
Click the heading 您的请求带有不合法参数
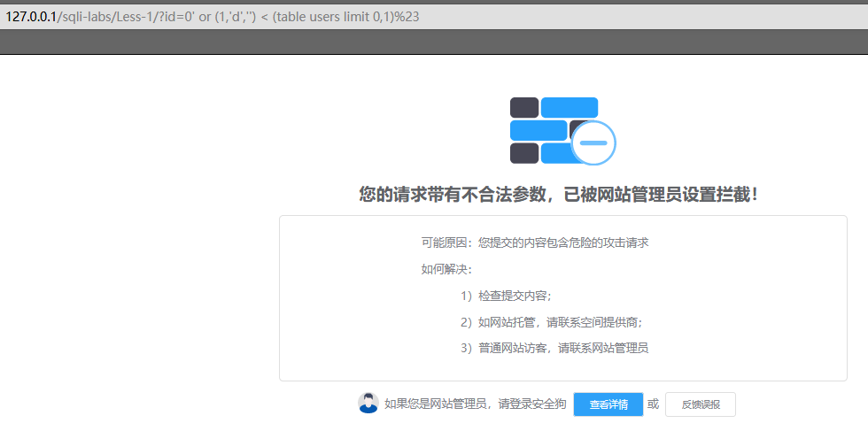click(x=558, y=195)
